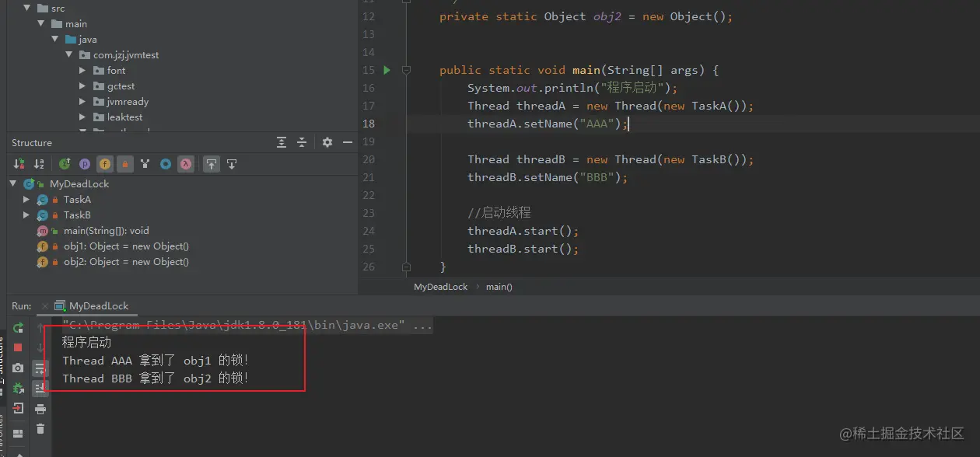980x457 pixels.
Task: Click the up arrow in the Run console
Action: pyautogui.click(x=40, y=328)
